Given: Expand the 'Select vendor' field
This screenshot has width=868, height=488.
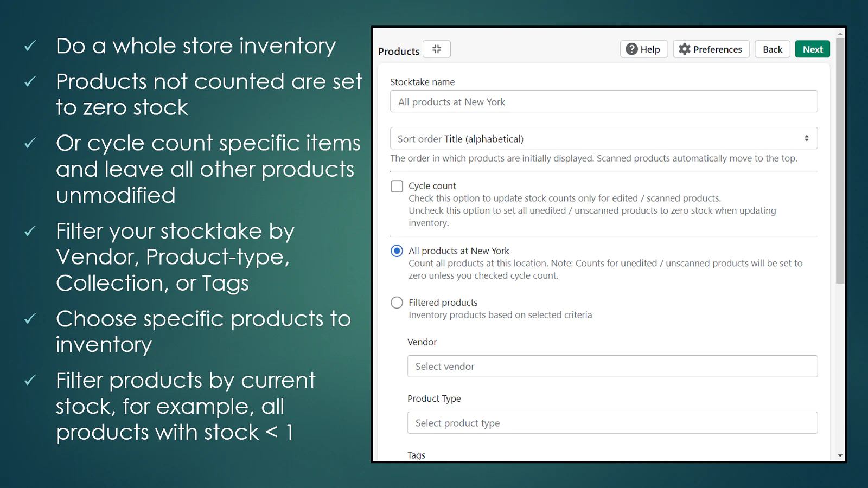Looking at the screenshot, I should [612, 367].
